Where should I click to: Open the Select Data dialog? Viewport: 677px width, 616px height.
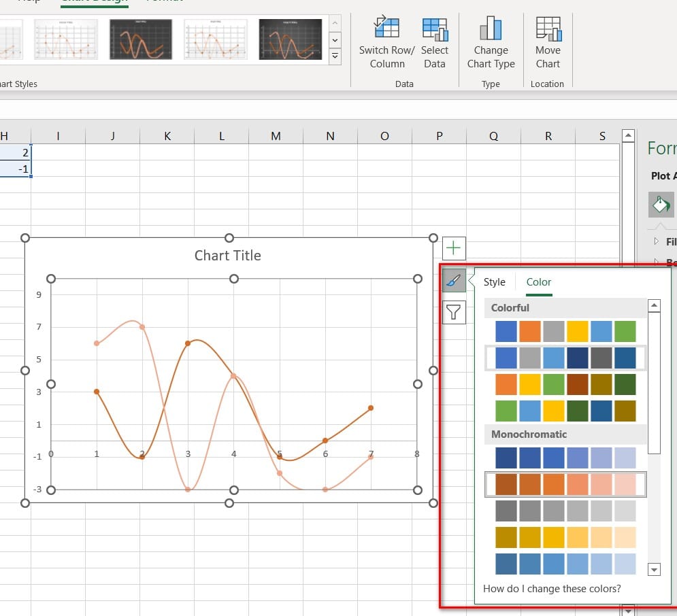point(434,29)
